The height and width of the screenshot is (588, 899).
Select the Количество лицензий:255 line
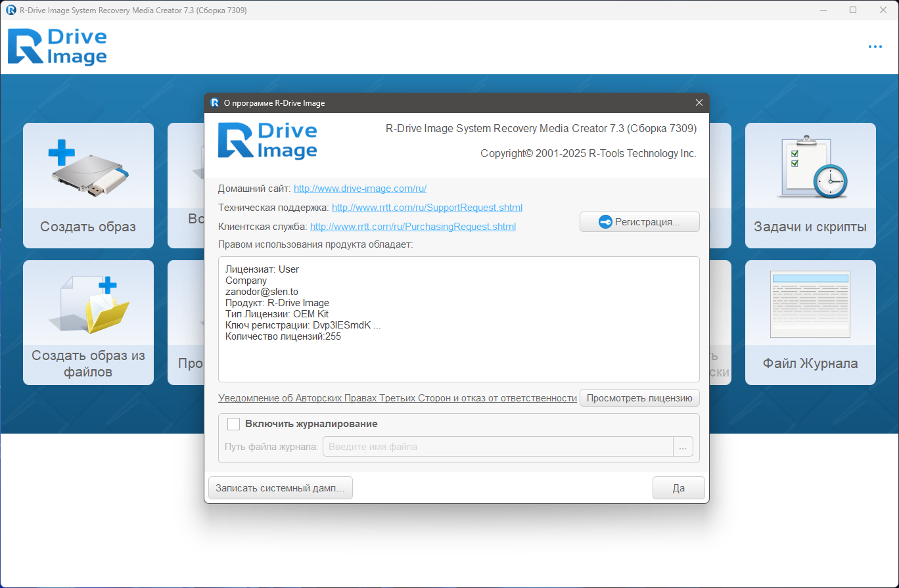click(x=283, y=336)
